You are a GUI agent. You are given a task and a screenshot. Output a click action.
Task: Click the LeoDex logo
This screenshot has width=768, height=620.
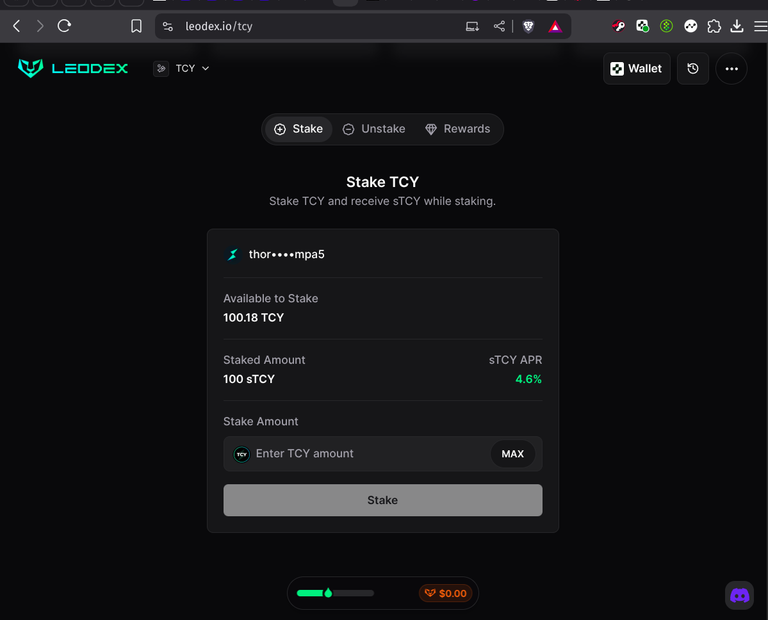point(72,68)
